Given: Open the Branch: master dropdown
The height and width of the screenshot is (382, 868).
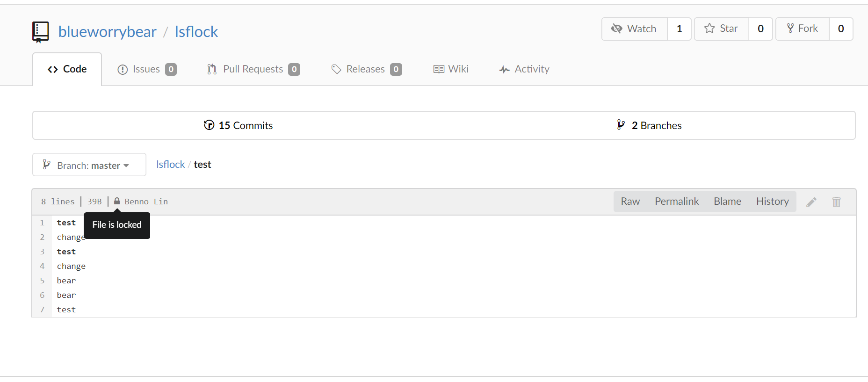Looking at the screenshot, I should [x=89, y=165].
